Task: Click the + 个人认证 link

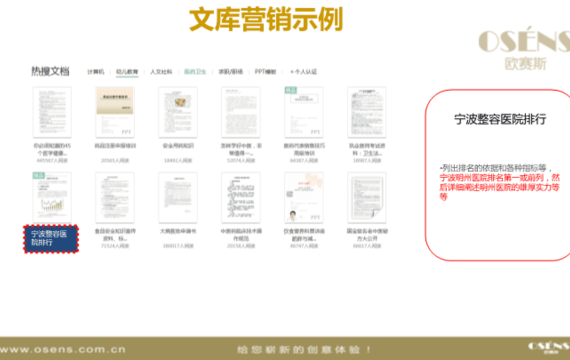Action: pos(304,72)
